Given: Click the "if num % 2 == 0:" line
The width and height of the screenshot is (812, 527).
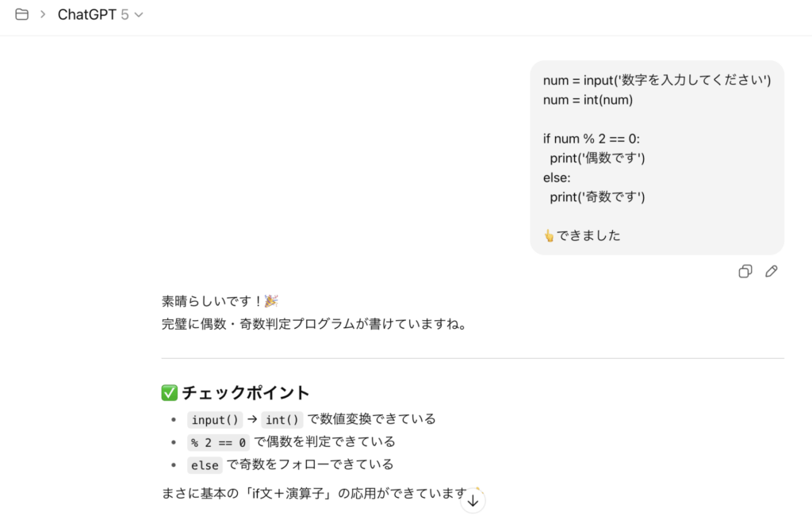Looking at the screenshot, I should coord(592,139).
